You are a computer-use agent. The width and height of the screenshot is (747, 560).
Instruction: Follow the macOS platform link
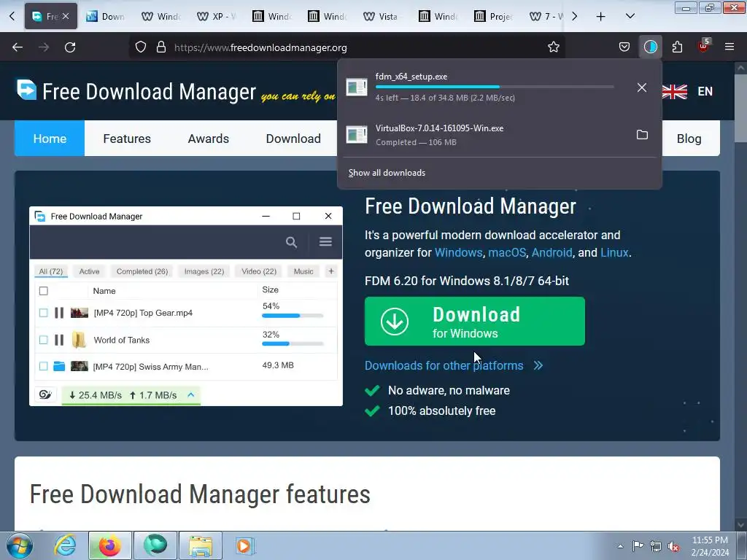tap(507, 252)
